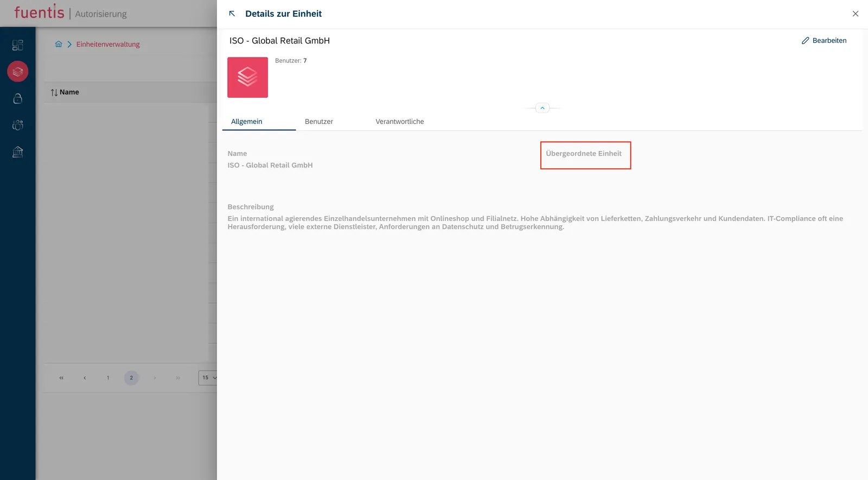Open the institution building icon in sidebar

point(17,151)
